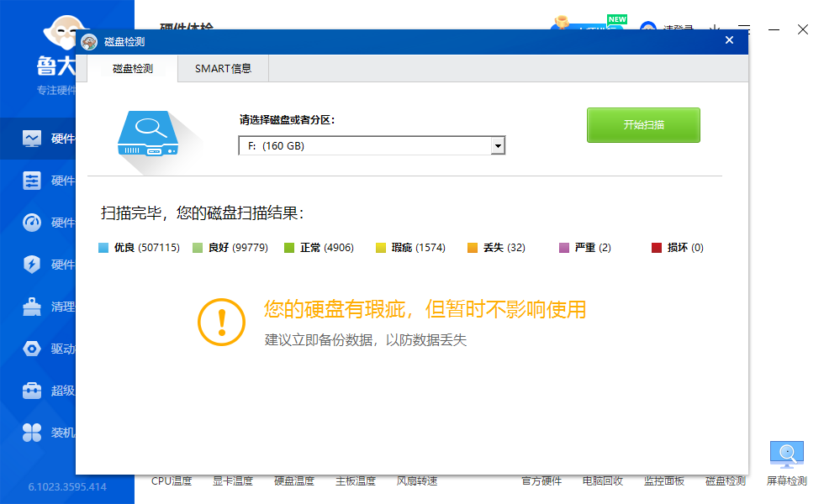The image size is (824, 504).
Task: Click the red 损坏 legend swatch
Action: 657,248
